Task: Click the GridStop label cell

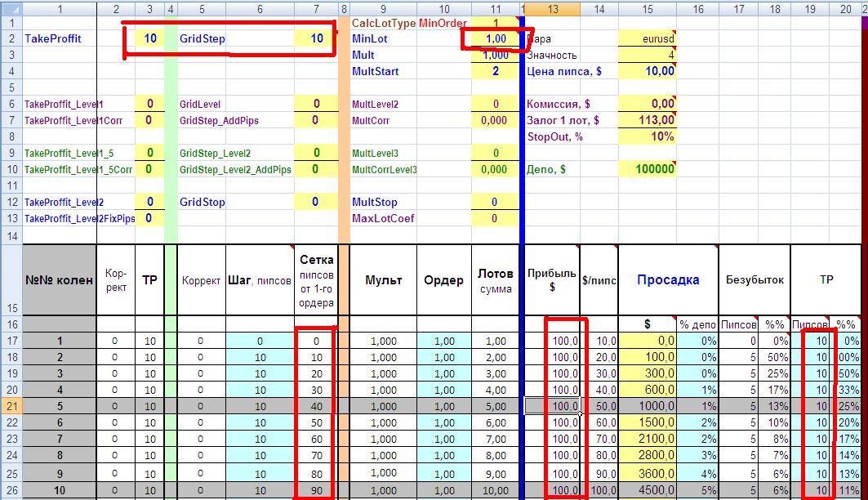Action: point(202,202)
